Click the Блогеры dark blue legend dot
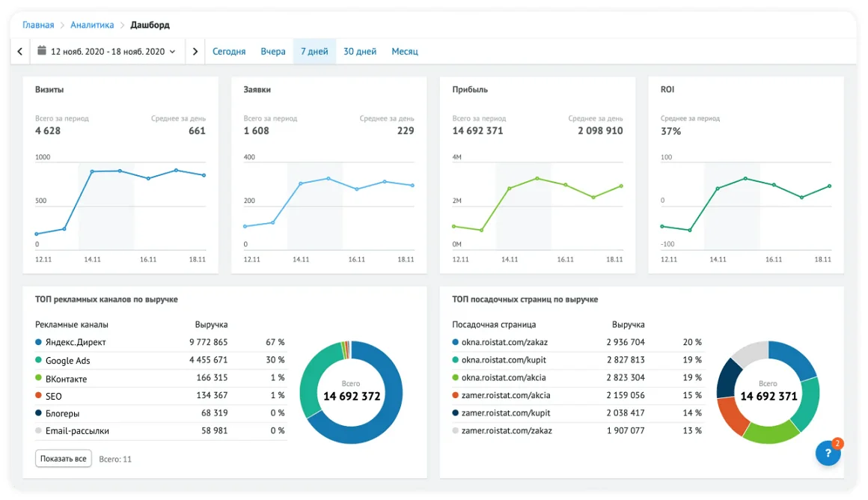Viewport: 868px width, 500px height. [x=39, y=413]
